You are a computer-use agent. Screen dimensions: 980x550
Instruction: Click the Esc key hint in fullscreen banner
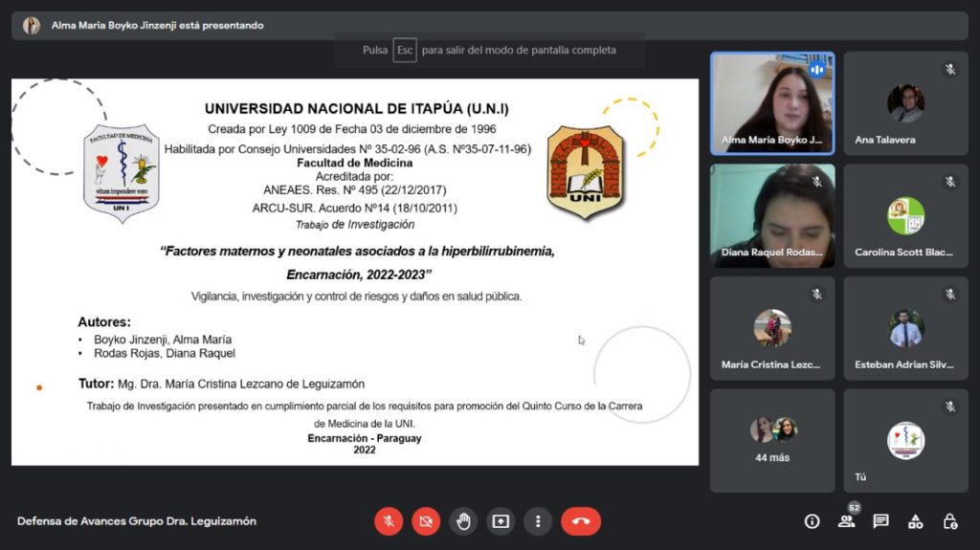click(404, 51)
